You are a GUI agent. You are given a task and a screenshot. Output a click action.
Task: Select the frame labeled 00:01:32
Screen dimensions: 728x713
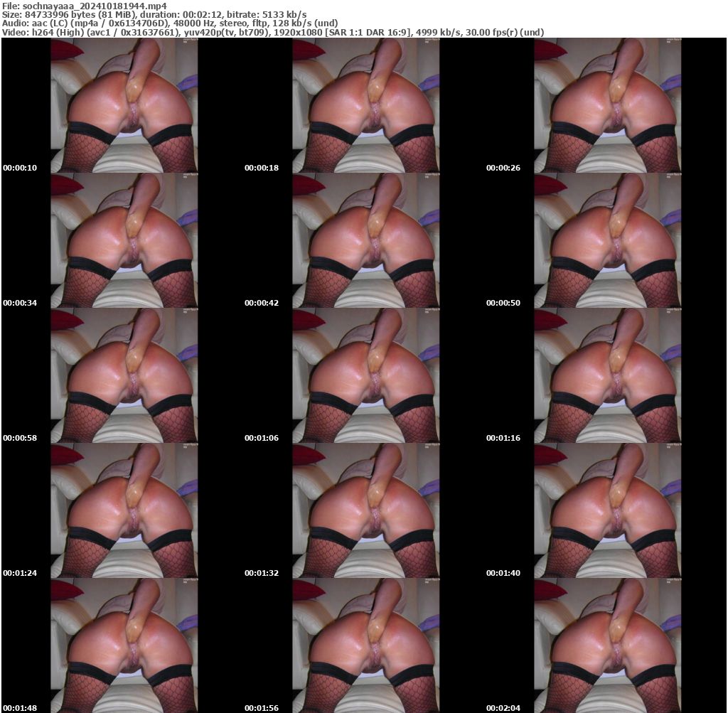pos(366,512)
